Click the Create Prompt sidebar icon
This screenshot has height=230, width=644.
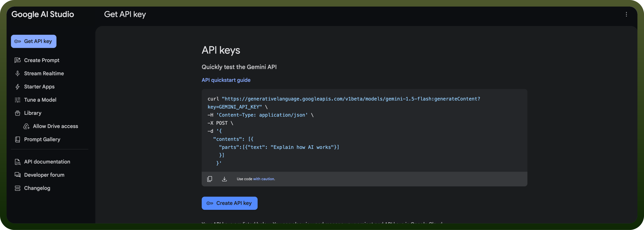point(18,60)
